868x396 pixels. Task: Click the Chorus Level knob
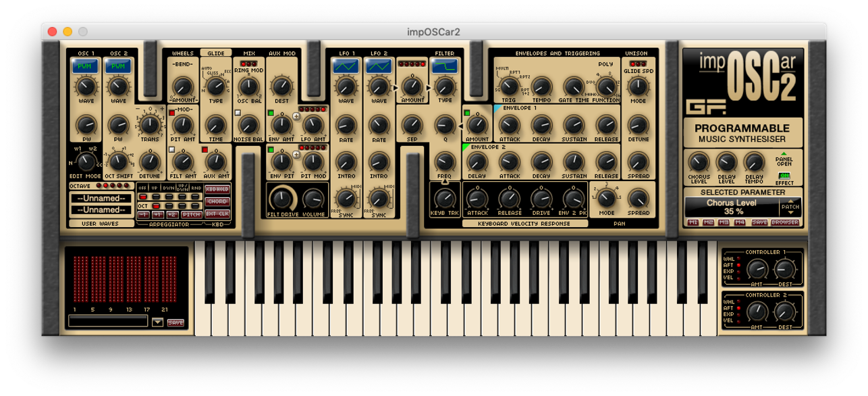[x=698, y=162]
